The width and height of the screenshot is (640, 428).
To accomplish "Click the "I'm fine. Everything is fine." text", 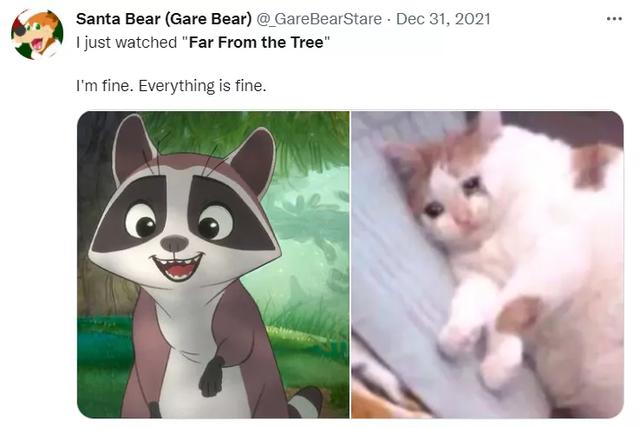I will click(171, 86).
